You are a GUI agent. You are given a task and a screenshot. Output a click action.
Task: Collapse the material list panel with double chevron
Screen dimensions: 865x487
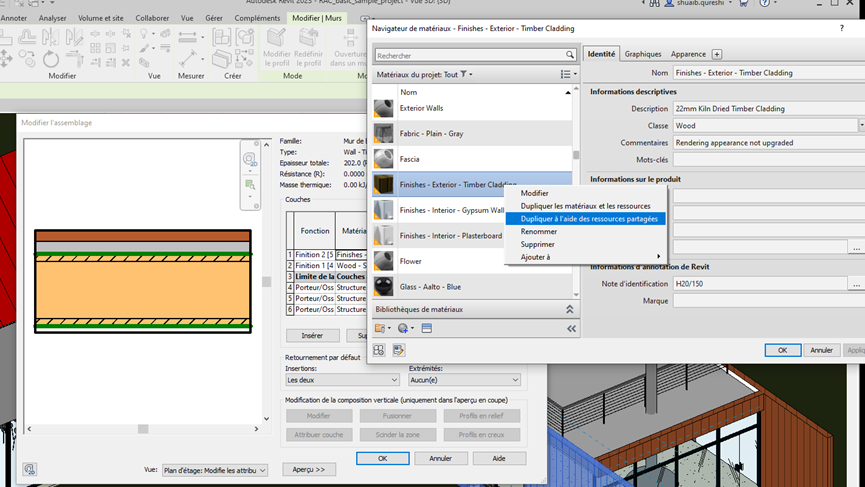coord(571,328)
